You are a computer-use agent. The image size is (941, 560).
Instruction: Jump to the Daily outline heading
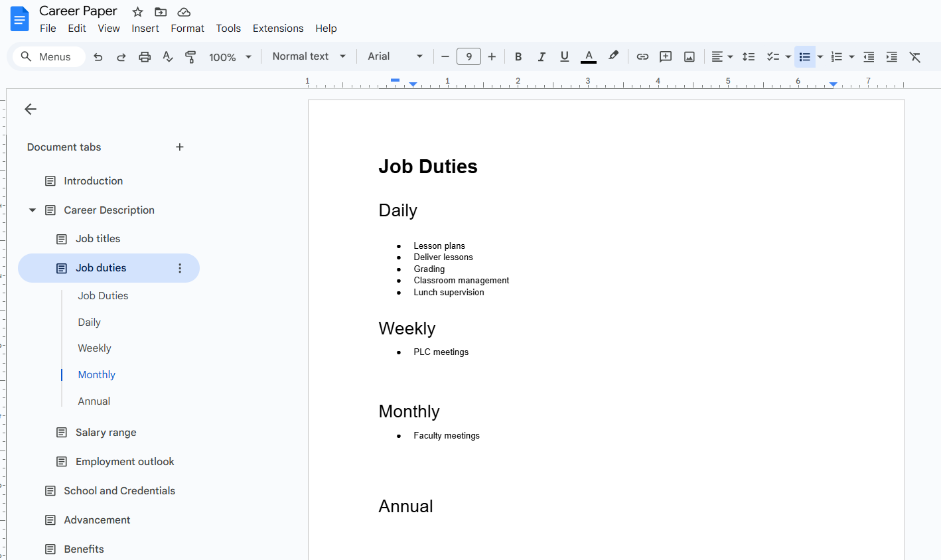pos(89,322)
